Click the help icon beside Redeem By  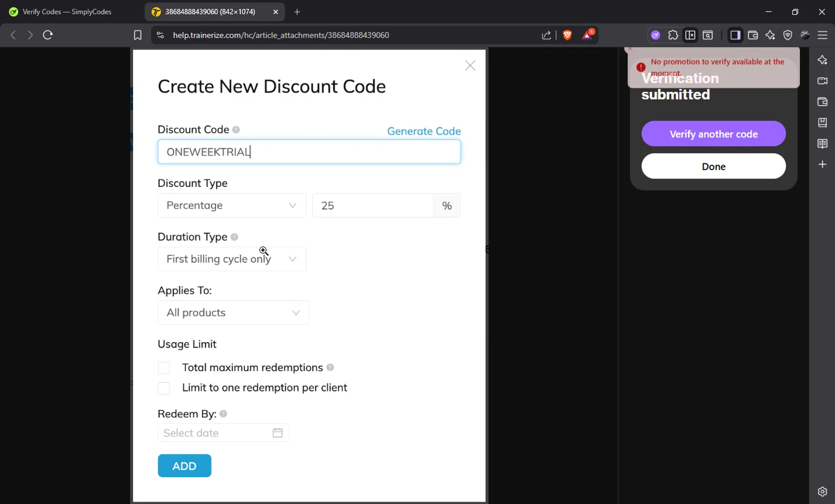pos(223,414)
